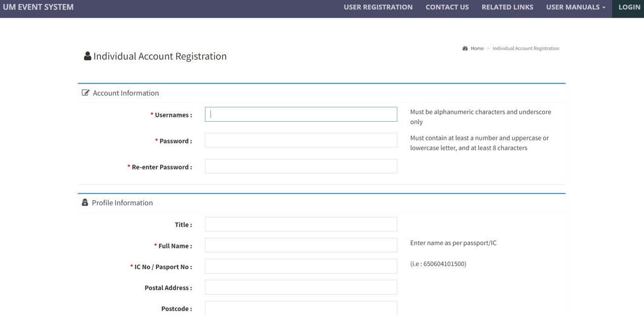Click into the Password field
Image resolution: width=644 pixels, height=323 pixels.
[x=301, y=140]
